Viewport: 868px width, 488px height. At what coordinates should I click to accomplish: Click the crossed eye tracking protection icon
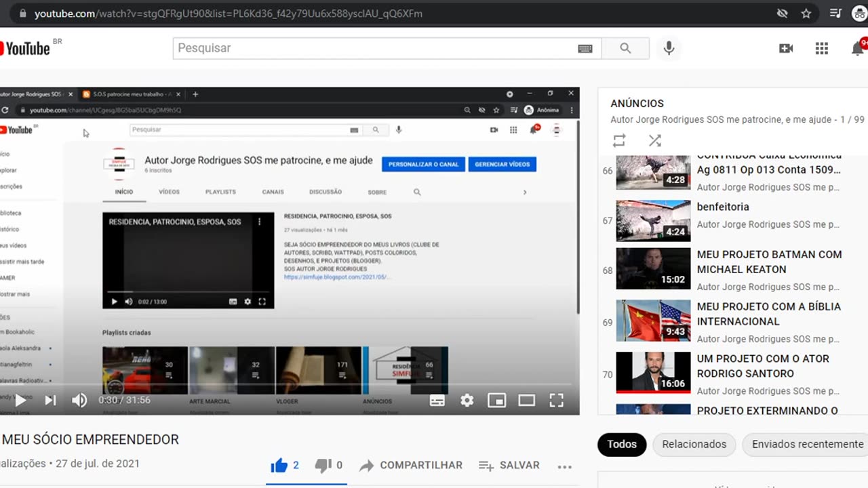(782, 14)
